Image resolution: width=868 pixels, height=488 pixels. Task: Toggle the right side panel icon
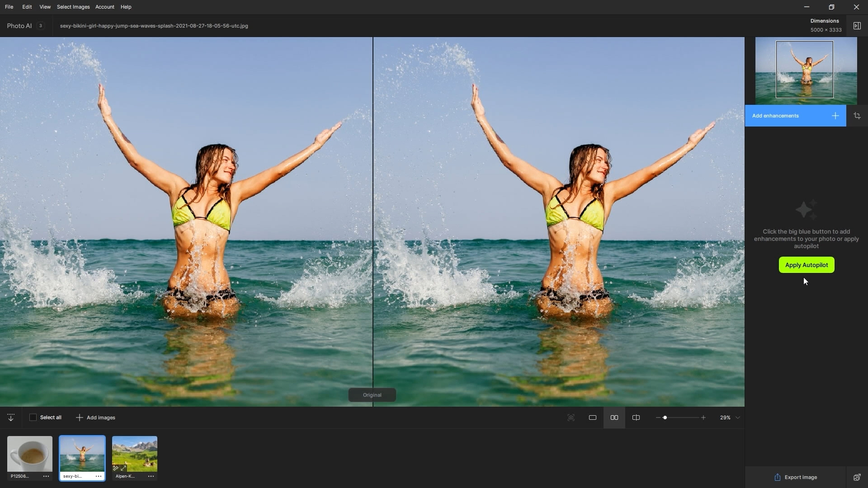[x=857, y=26]
